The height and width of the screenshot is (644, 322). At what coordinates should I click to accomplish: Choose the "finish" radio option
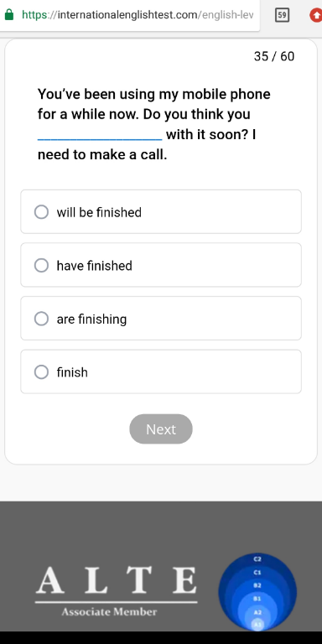coord(41,372)
